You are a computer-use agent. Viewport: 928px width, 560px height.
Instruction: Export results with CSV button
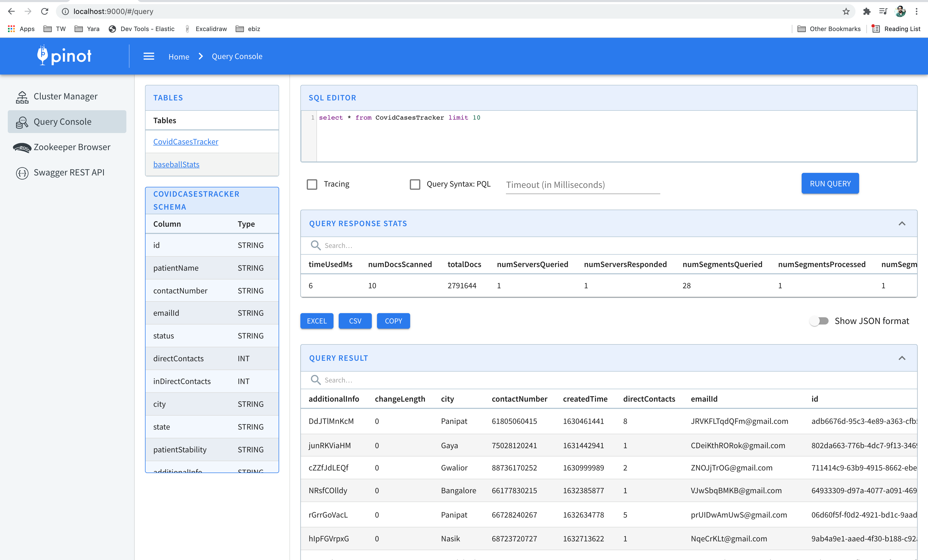[355, 321]
